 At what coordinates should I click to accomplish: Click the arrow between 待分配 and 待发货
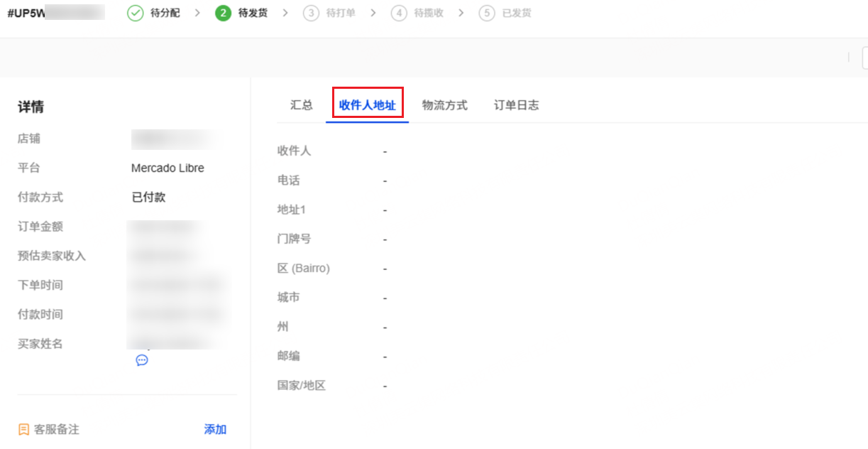coord(197,13)
